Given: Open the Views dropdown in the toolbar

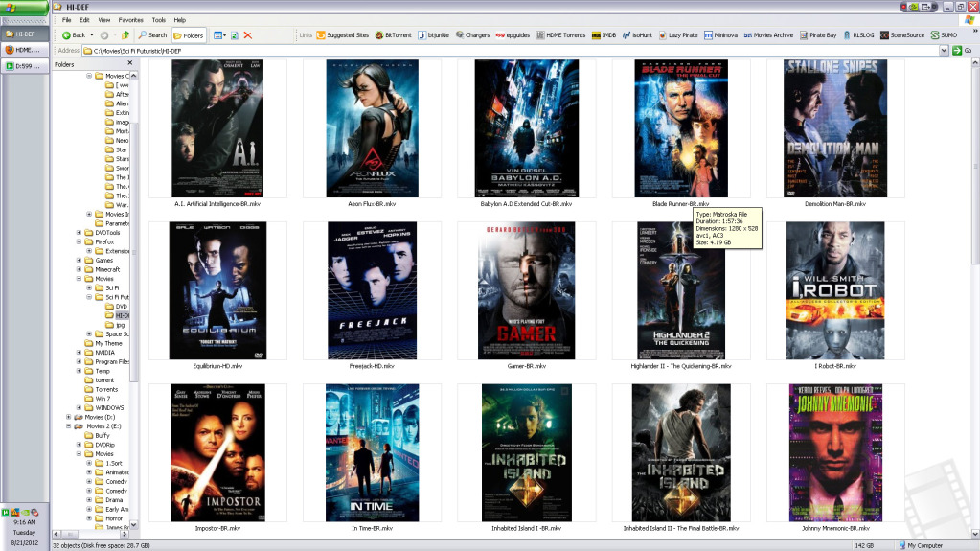Looking at the screenshot, I should point(220,35).
